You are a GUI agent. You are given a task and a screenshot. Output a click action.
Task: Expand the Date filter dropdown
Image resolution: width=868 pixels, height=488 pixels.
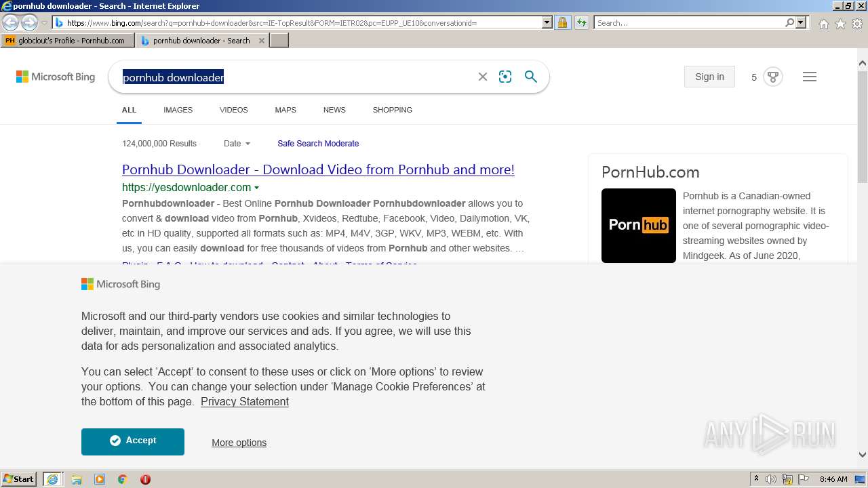(237, 144)
